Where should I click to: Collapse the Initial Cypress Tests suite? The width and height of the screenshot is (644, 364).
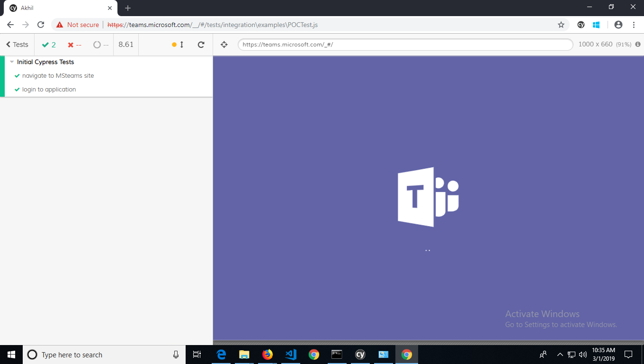point(45,62)
